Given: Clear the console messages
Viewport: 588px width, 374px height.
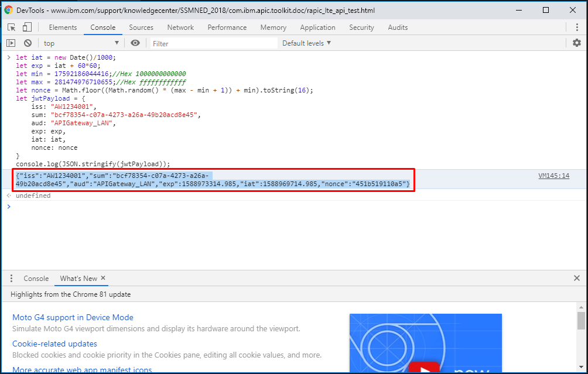Looking at the screenshot, I should tap(27, 43).
